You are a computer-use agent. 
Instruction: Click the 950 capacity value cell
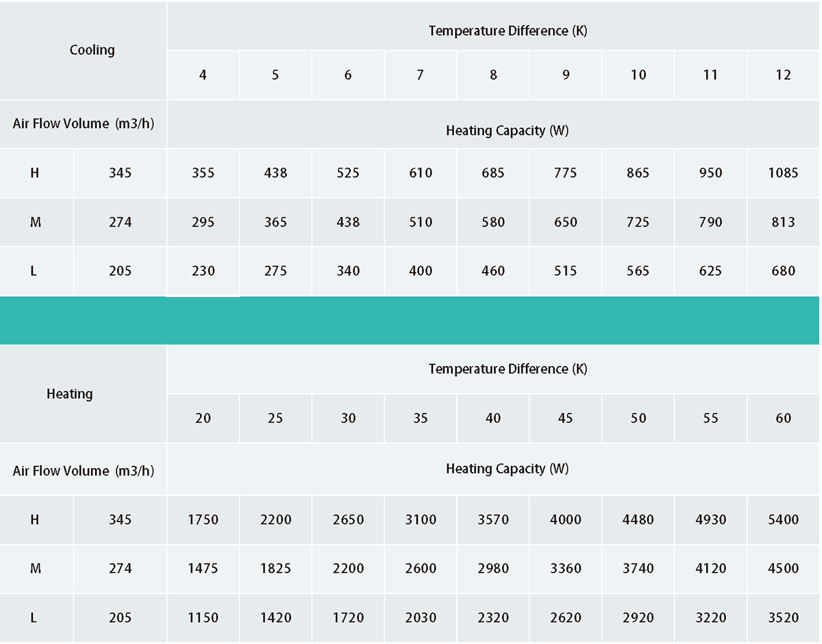[710, 173]
